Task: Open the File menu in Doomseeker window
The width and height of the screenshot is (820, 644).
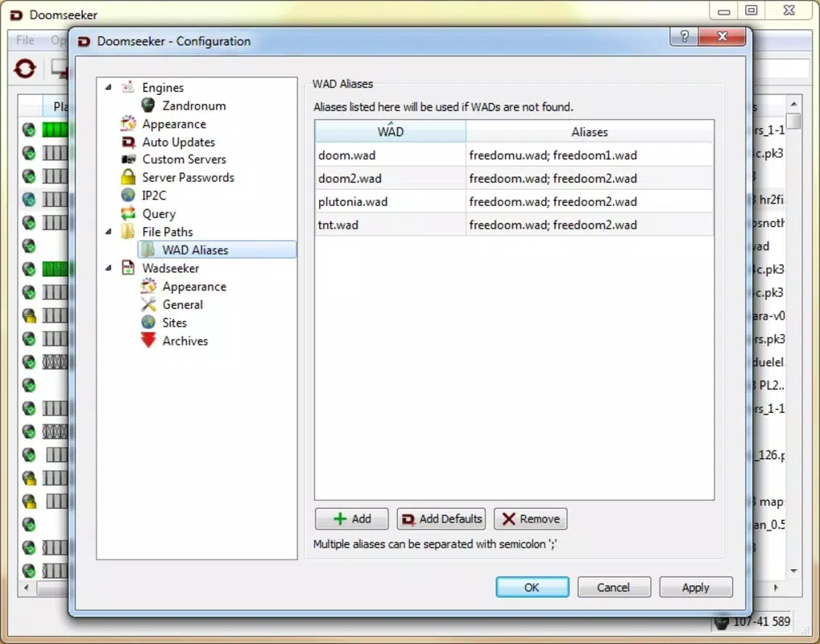Action: (25, 40)
